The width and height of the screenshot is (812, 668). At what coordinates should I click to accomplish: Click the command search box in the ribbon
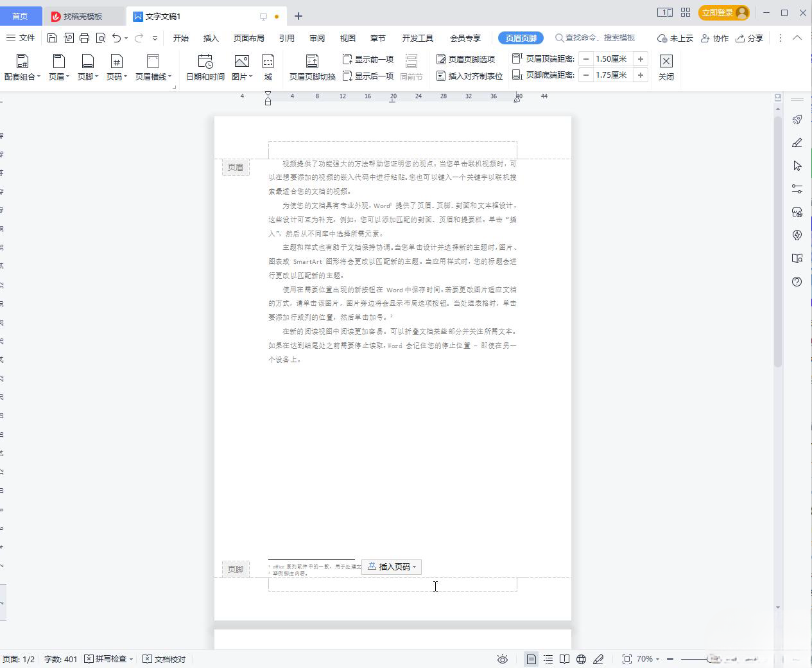(597, 38)
